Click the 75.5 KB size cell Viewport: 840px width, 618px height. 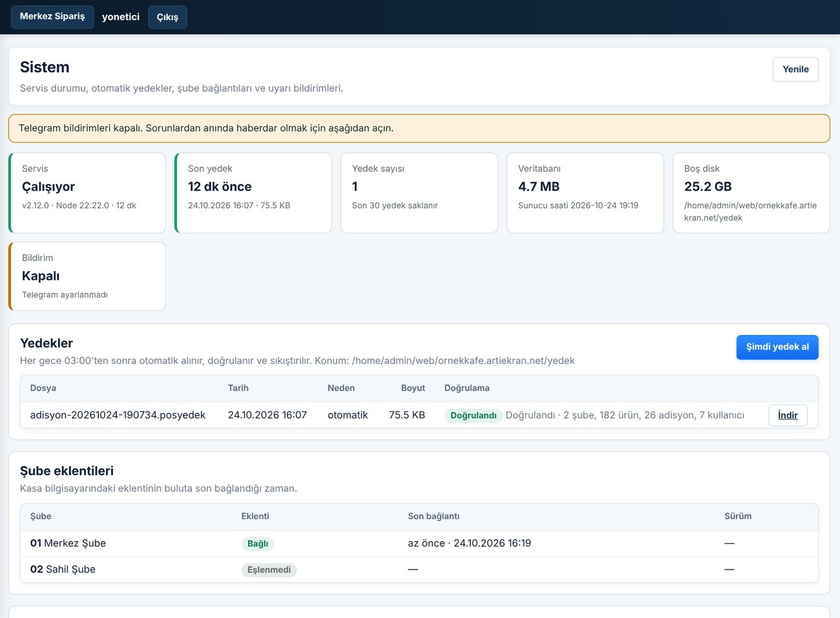tap(407, 415)
